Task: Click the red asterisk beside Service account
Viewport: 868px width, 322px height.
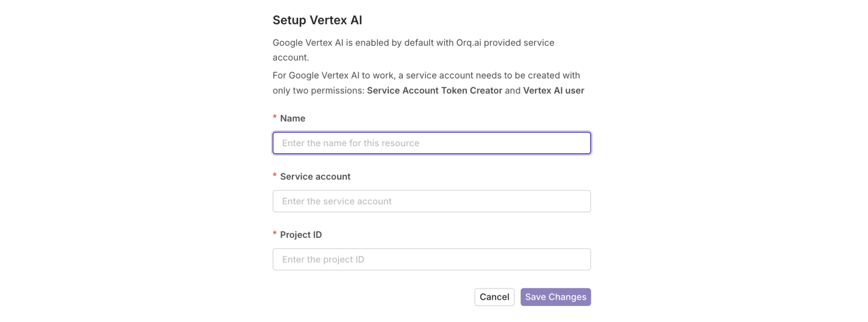Action: 275,175
